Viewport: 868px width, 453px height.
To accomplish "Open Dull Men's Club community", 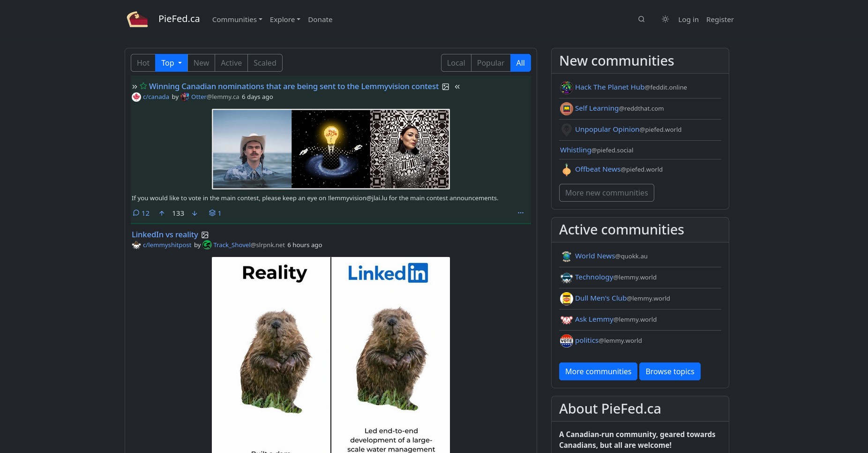I will [622, 298].
